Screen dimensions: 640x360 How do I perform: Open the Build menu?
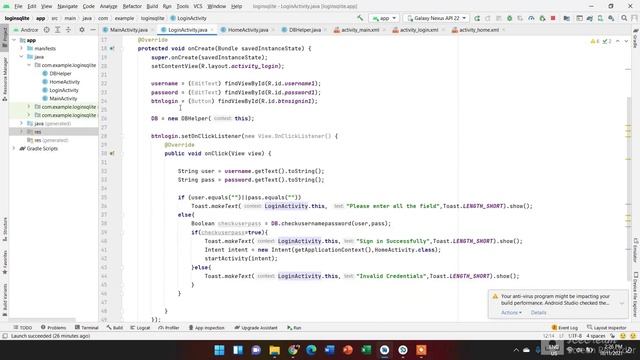coord(152,7)
